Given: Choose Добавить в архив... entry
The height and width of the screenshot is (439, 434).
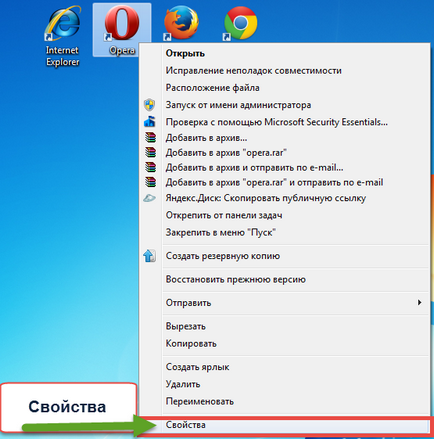Looking at the screenshot, I should 206,138.
